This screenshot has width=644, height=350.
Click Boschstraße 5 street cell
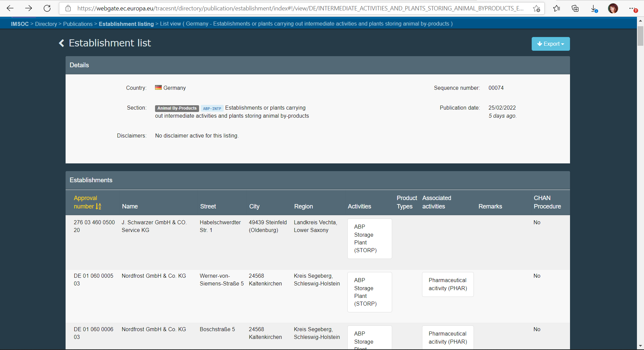click(x=217, y=329)
